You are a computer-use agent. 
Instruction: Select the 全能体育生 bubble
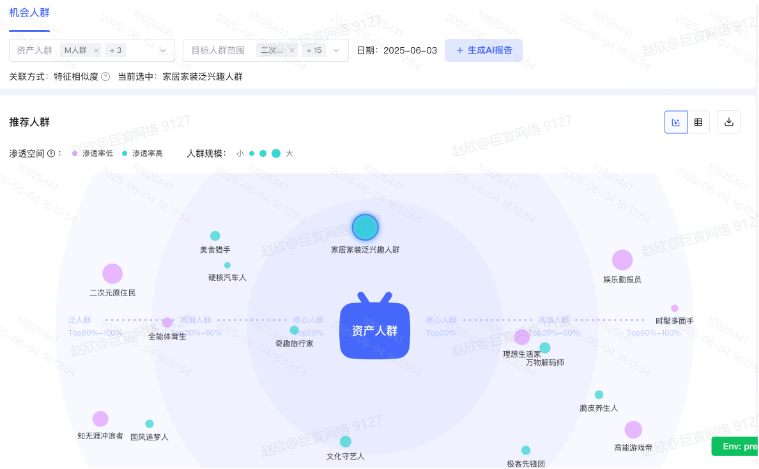click(x=167, y=322)
